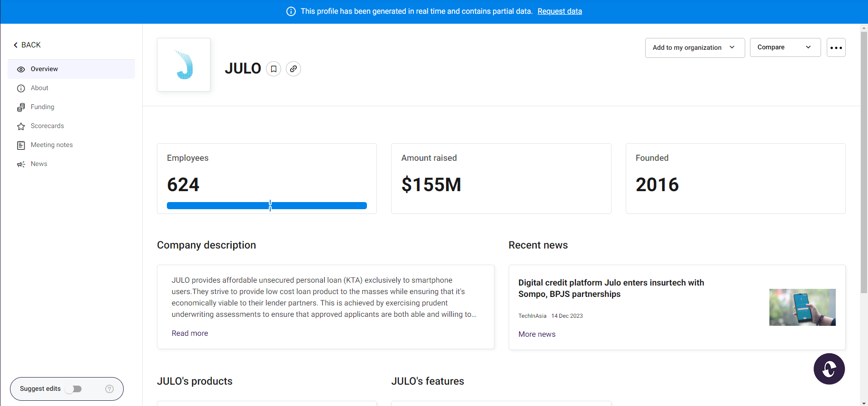Click the back arrow chevron icon
This screenshot has width=868, height=406.
(16, 45)
